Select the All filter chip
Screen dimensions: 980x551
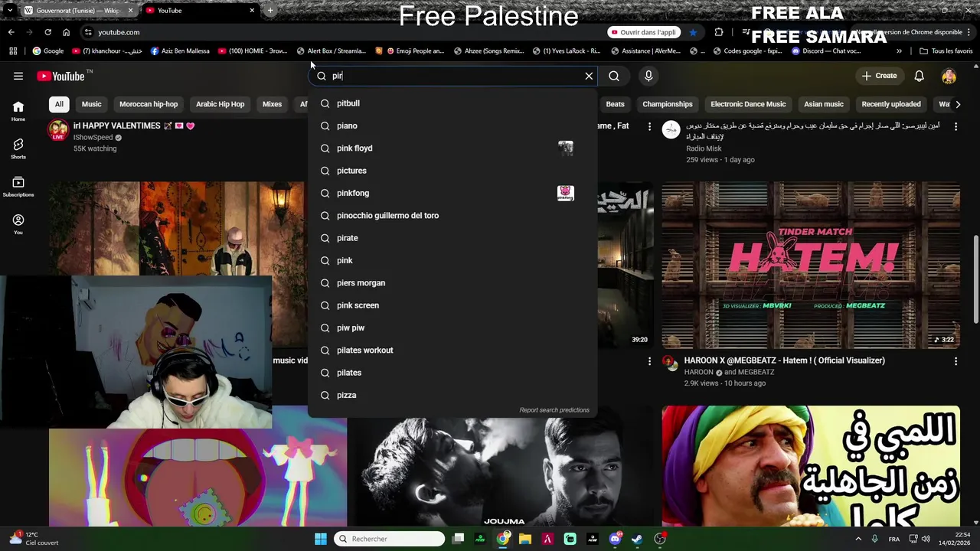pyautogui.click(x=59, y=104)
